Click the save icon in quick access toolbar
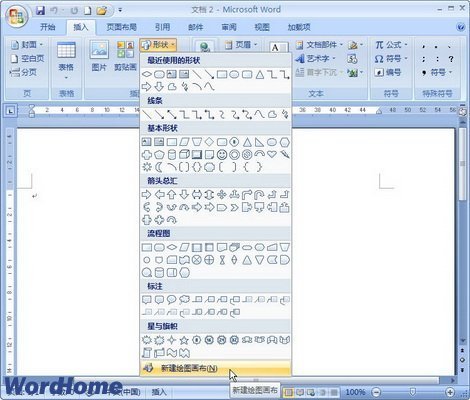Screen dimensions: 470x400 [x=40, y=11]
